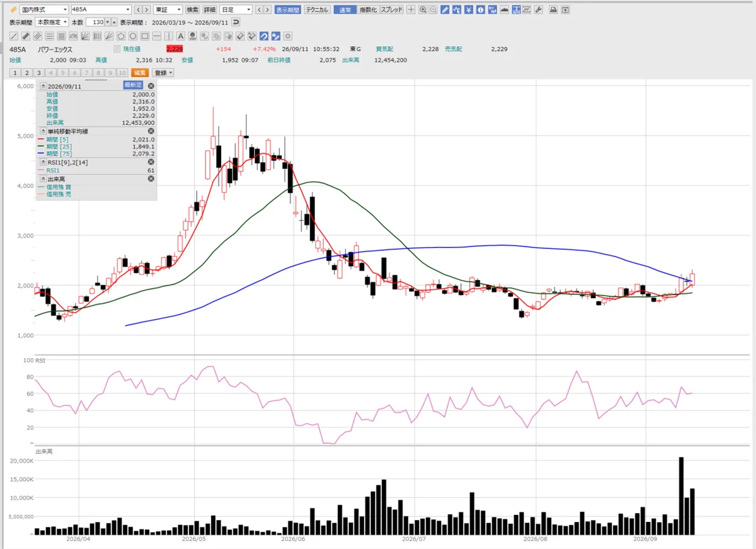
Task: Open the 登録 dropdown button
Action: tap(163, 73)
